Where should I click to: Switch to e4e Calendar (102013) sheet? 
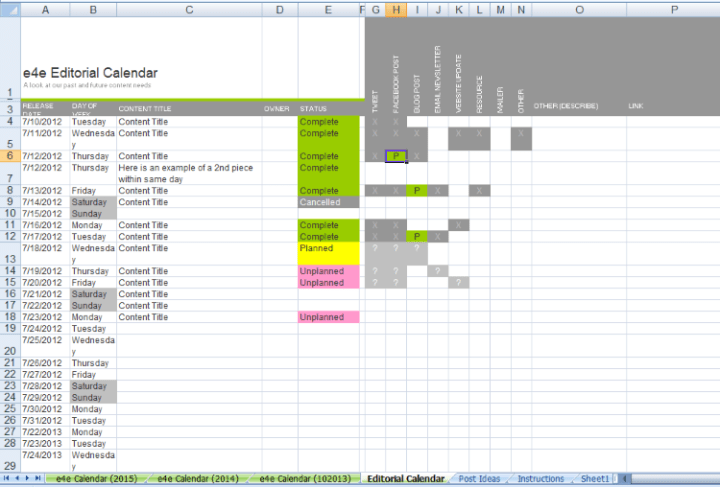(x=306, y=479)
